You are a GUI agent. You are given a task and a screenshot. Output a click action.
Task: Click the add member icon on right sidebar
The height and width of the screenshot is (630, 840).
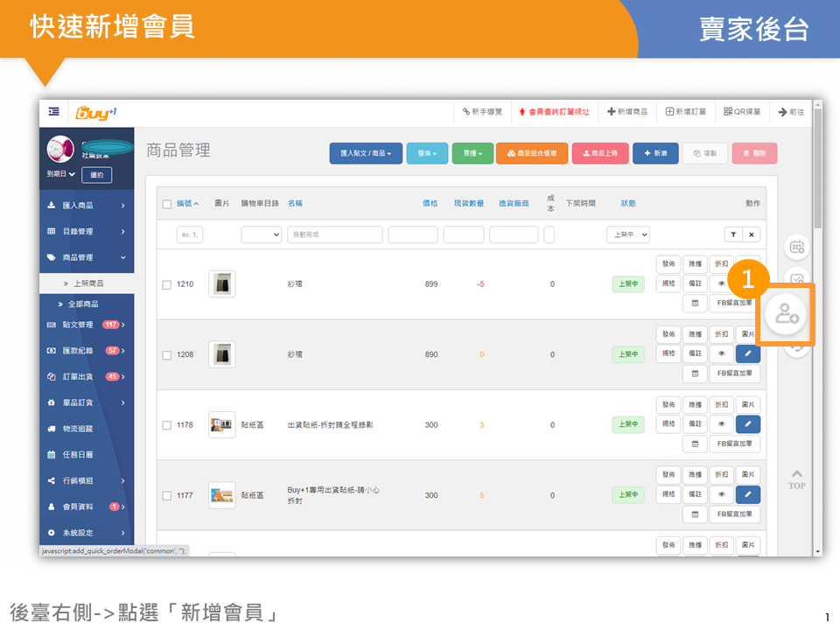point(787,314)
